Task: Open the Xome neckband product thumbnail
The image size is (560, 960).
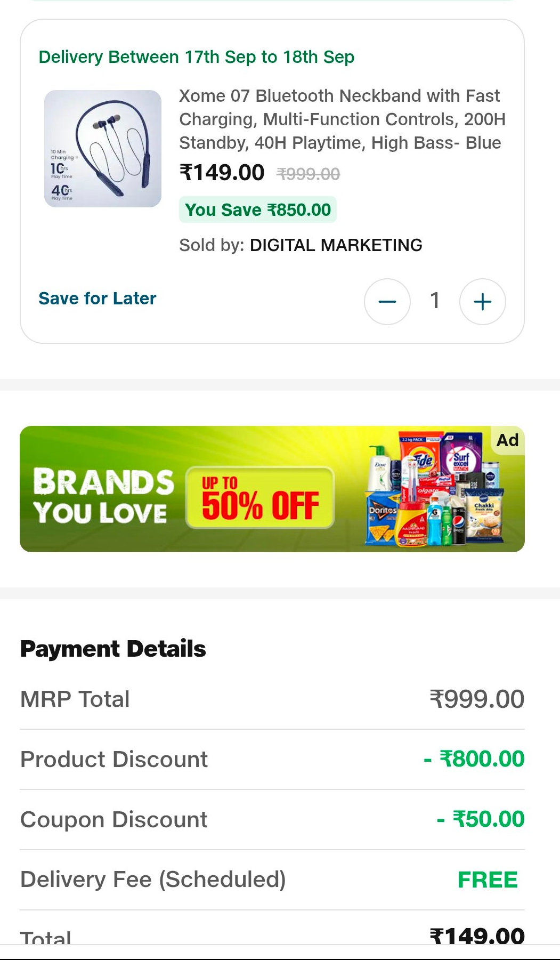Action: pos(103,149)
